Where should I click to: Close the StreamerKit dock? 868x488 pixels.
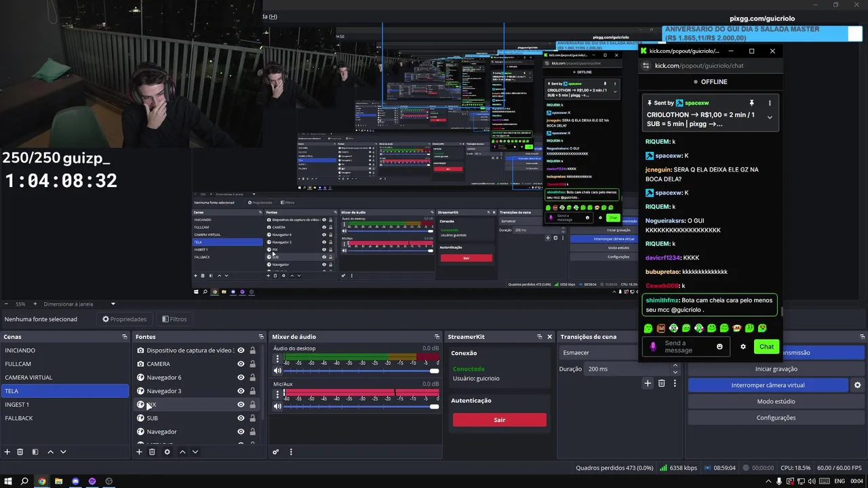click(550, 337)
